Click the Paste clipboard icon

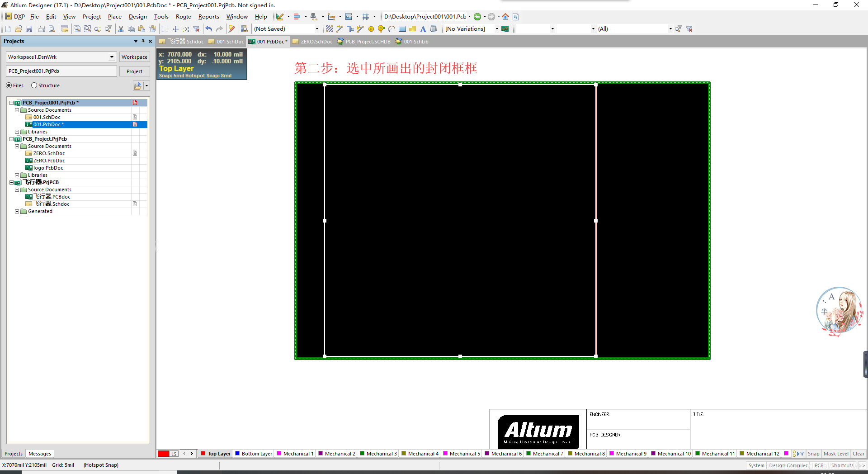[142, 29]
